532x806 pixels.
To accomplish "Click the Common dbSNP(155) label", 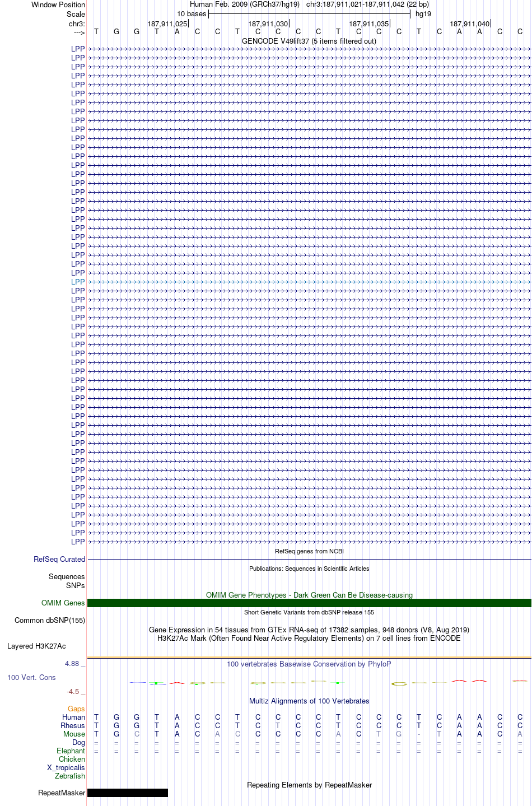I will click(50, 620).
